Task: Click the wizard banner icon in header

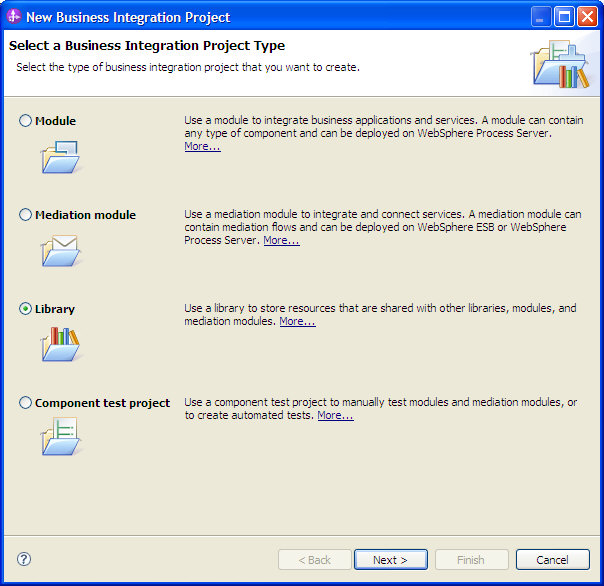Action: coord(561,64)
